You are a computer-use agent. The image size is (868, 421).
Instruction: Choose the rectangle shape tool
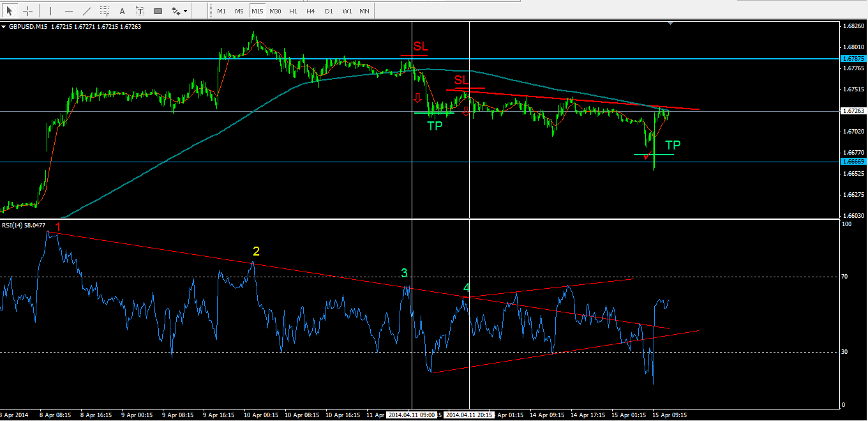[158, 11]
